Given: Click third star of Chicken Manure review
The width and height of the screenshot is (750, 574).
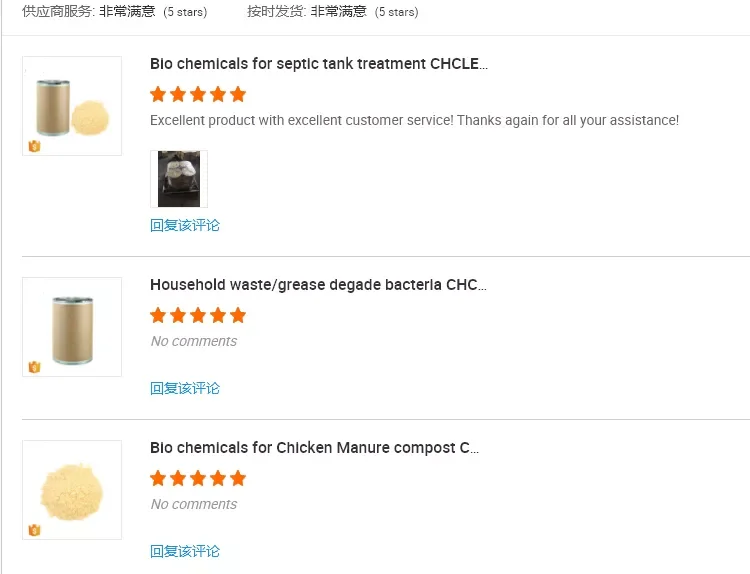Looking at the screenshot, I should [198, 479].
